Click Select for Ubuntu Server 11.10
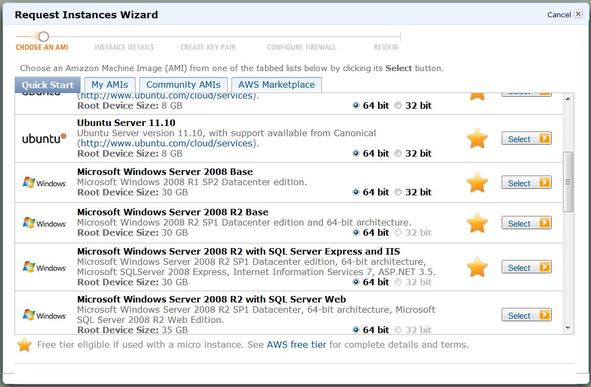Viewport: 591px width, 387px height. [527, 139]
